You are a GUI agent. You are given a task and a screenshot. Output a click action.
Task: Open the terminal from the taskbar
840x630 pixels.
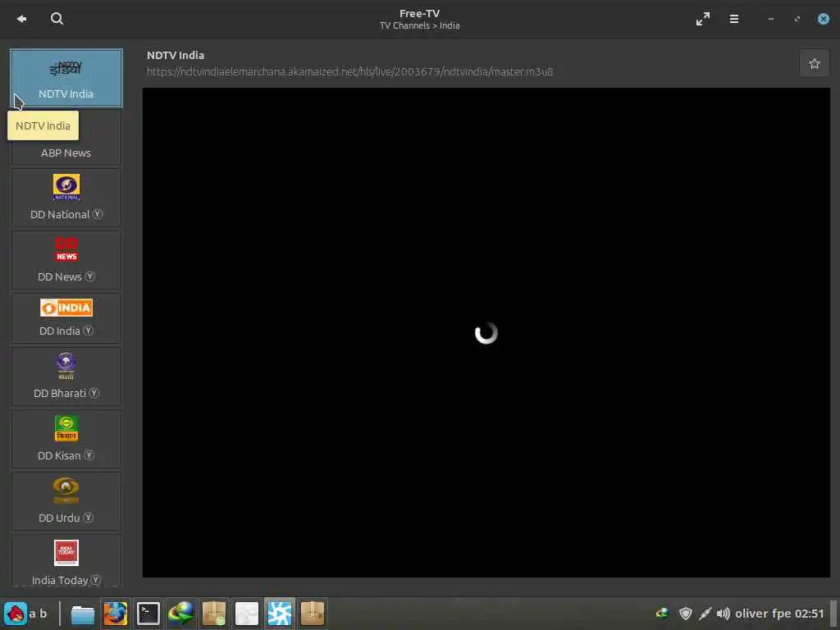pyautogui.click(x=148, y=614)
